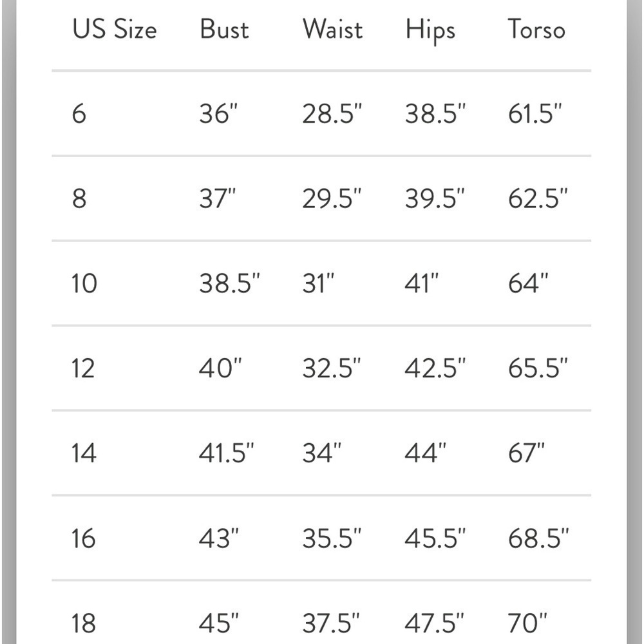This screenshot has width=644, height=644.
Task: Click the US Size column header
Action: click(115, 29)
